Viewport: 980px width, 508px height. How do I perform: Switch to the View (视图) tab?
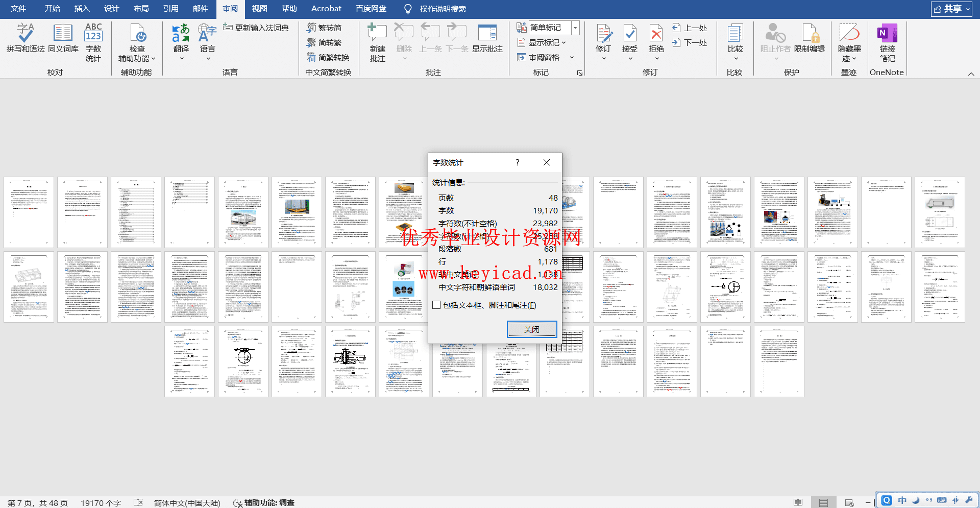(x=260, y=9)
